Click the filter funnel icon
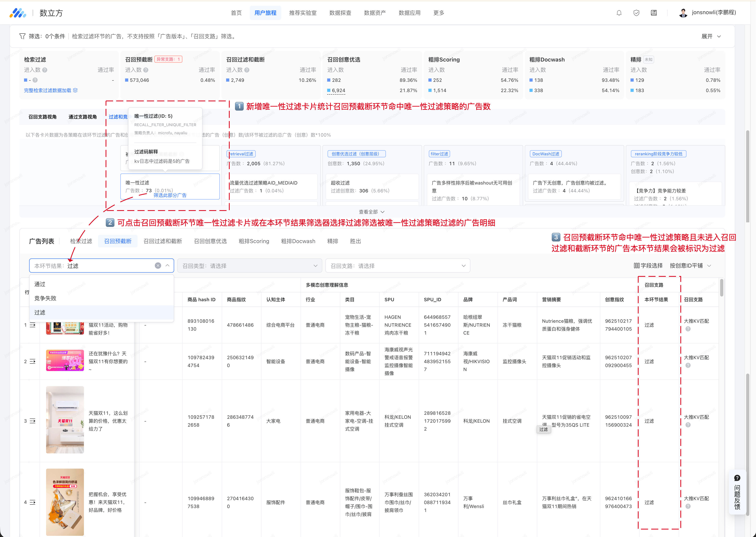Screen dimensions: 756x537 (22, 36)
